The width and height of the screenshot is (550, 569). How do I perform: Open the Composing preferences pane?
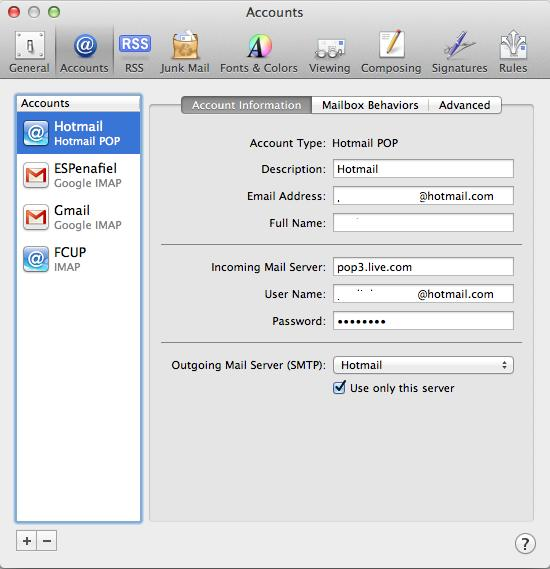coord(391,52)
